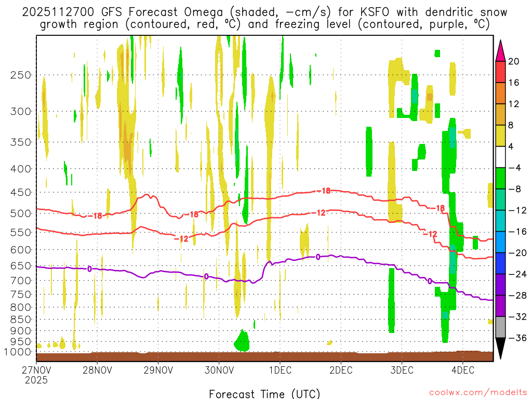
Task: Click the colorbar value label 20
Action: click(514, 61)
